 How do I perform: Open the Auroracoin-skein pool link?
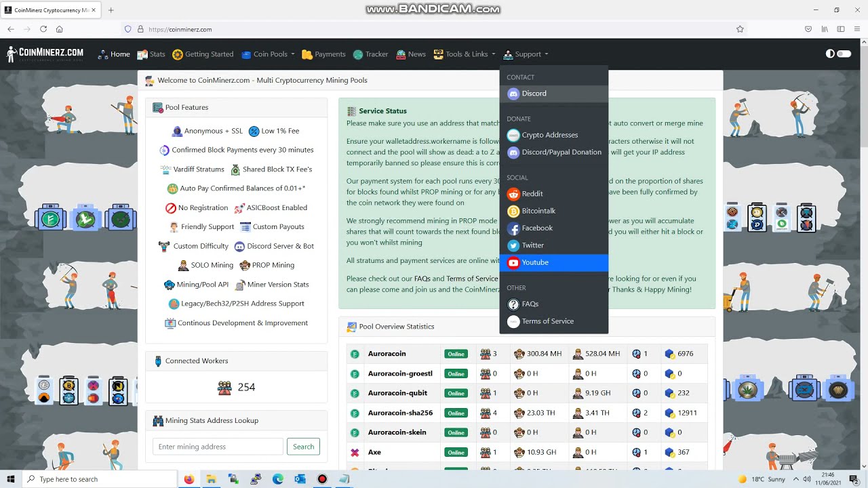point(397,432)
